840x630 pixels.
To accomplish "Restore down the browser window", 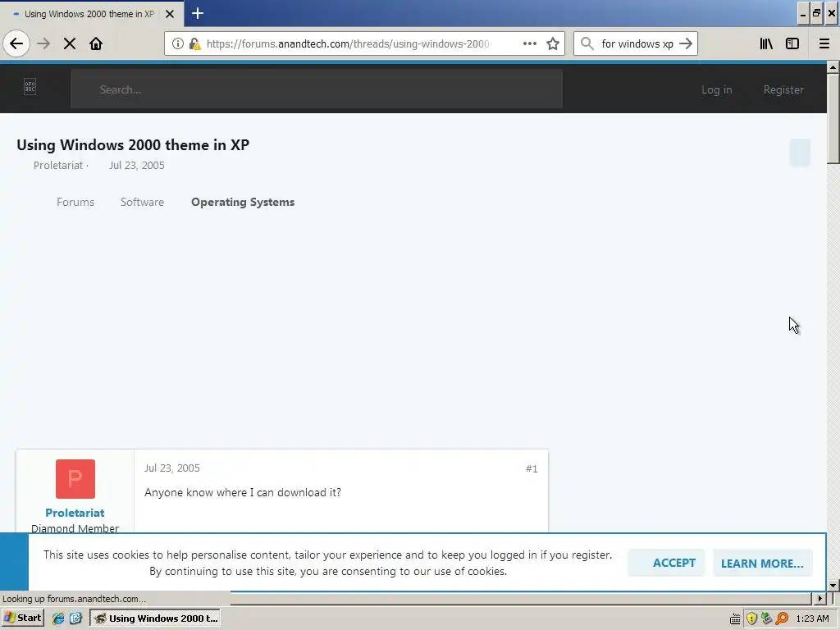I will click(x=816, y=14).
